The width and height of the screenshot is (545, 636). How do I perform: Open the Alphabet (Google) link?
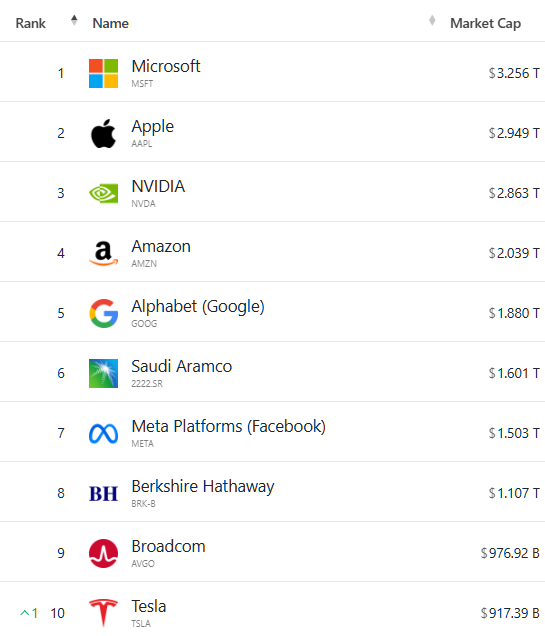(x=198, y=307)
